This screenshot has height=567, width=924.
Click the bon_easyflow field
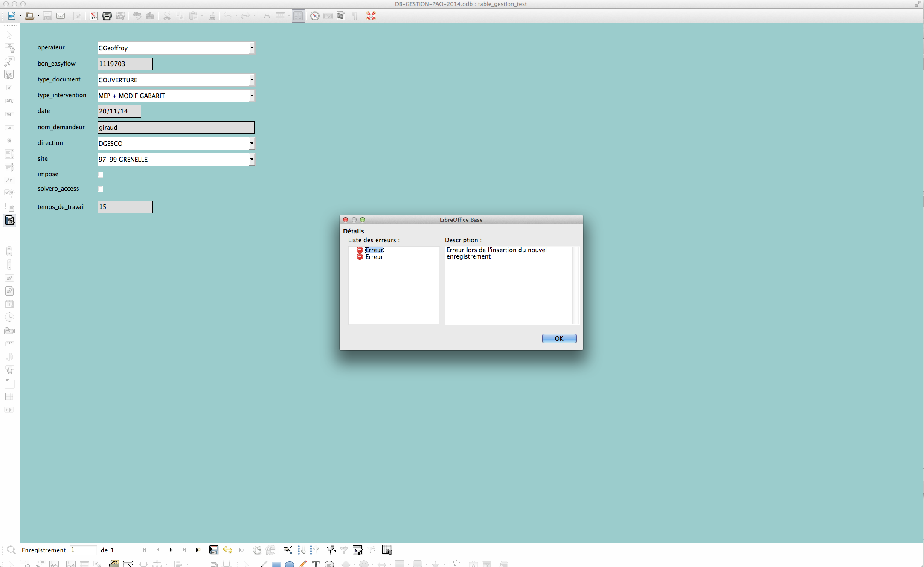(x=125, y=64)
